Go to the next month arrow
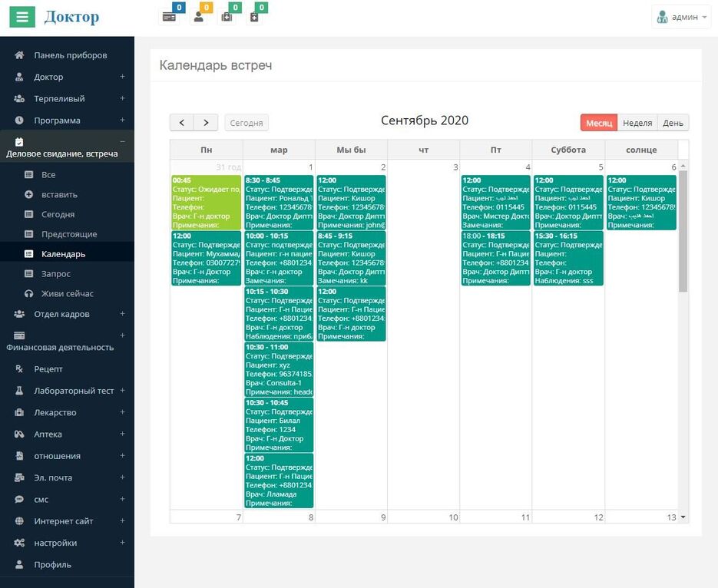The width and height of the screenshot is (718, 588). pyautogui.click(x=206, y=123)
